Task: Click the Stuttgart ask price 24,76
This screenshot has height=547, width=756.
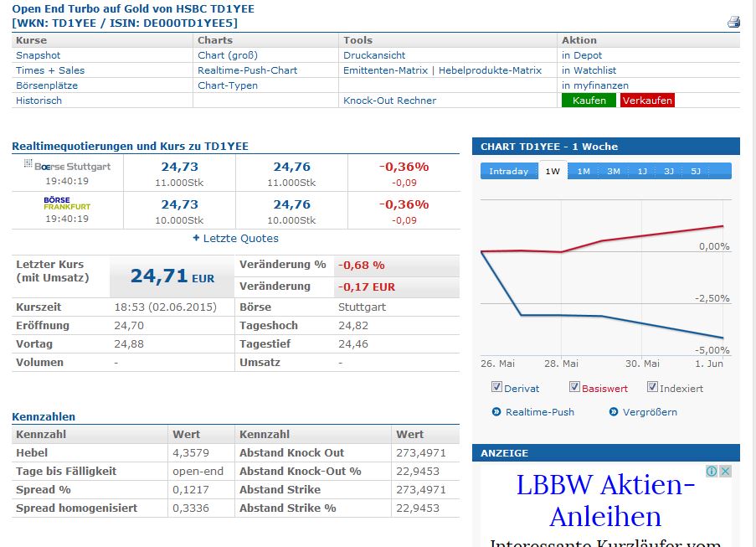Action: click(x=291, y=167)
